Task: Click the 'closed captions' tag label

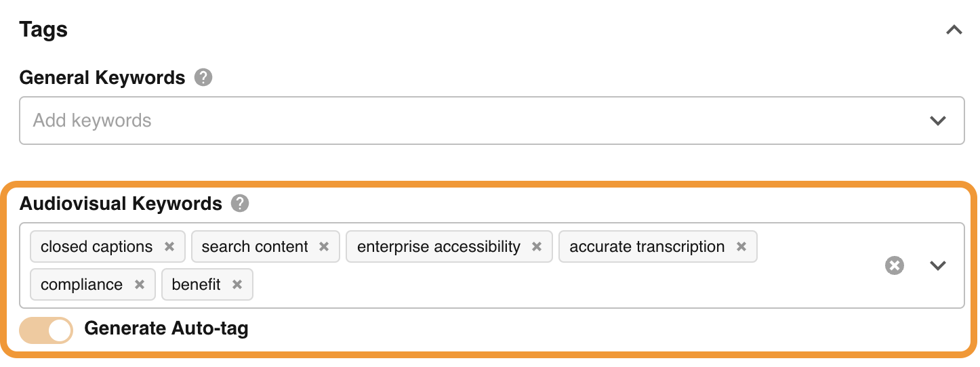Action: (96, 247)
